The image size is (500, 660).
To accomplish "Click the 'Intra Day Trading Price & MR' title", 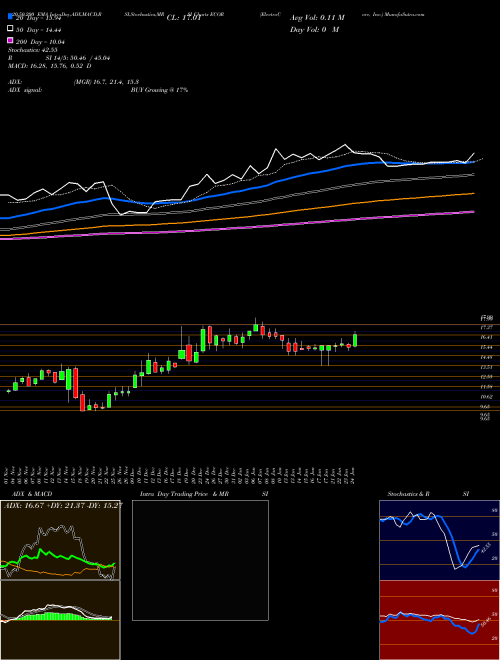I will [x=184, y=494].
